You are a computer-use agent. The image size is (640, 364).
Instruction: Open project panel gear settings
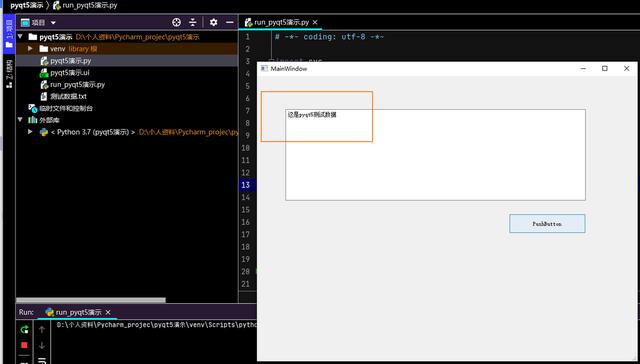(213, 22)
